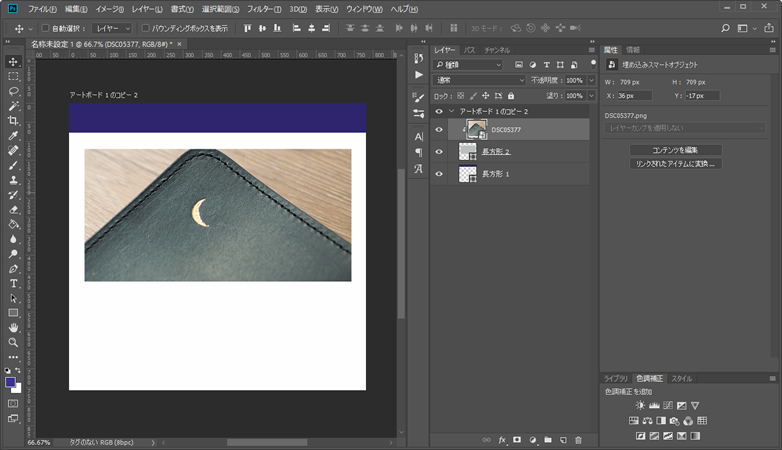Viewport: 782px width, 450px height.
Task: Open the フィルター menu
Action: click(x=264, y=9)
